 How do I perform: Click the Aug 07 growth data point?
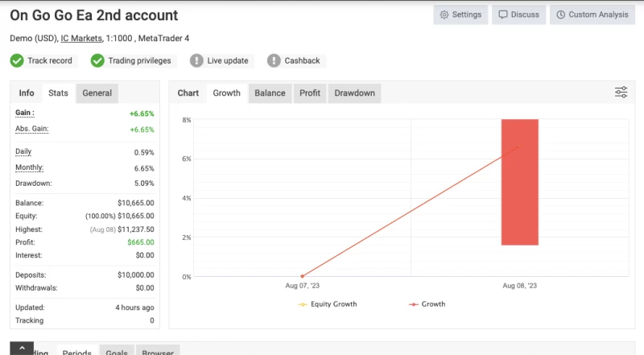pyautogui.click(x=302, y=276)
